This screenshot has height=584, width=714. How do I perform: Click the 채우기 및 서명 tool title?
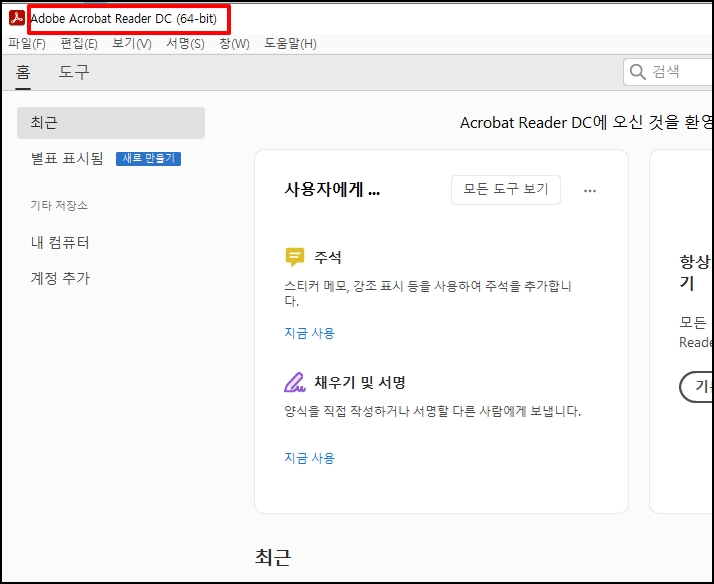click(x=360, y=382)
